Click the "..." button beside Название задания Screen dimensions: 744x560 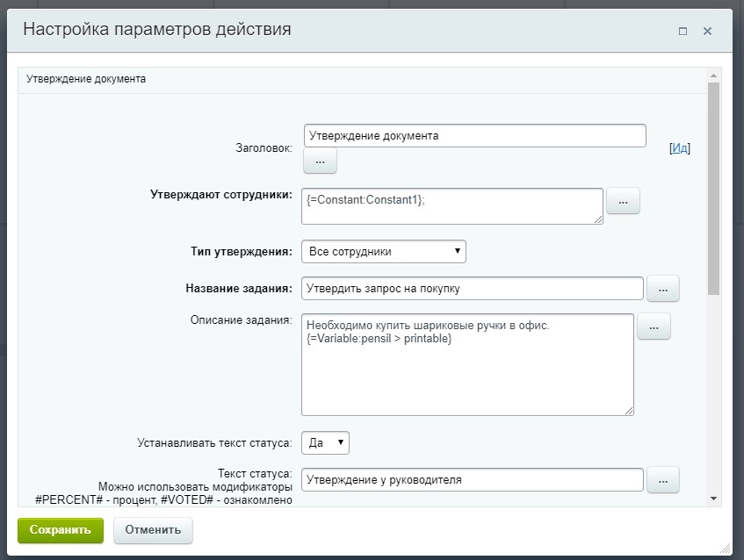coord(663,288)
